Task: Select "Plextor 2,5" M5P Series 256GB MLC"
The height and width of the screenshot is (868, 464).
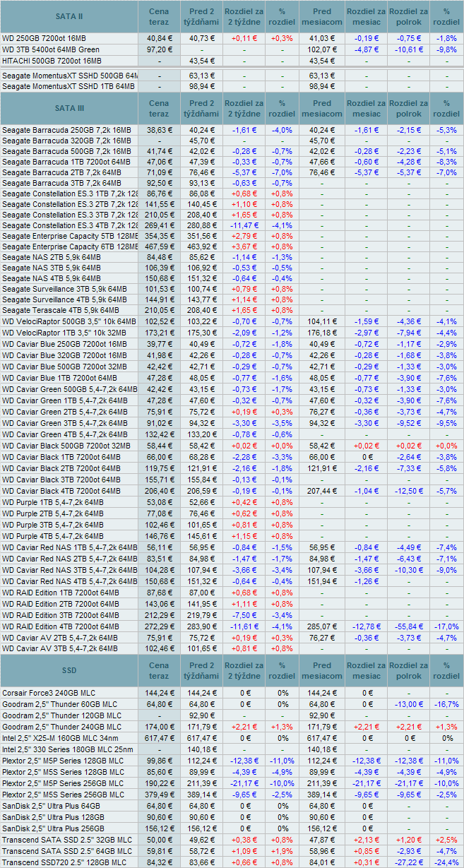Action: [61, 783]
